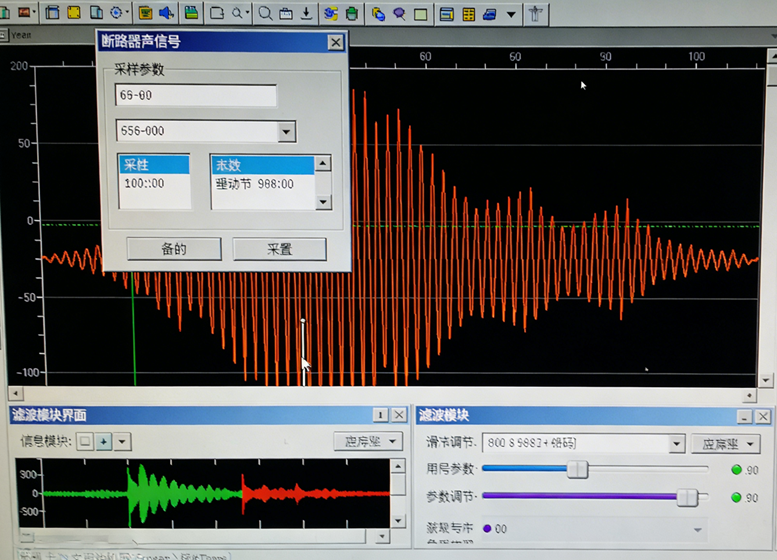Click the green cylinder database icon
Screen dimensions: 777x560
[351, 14]
